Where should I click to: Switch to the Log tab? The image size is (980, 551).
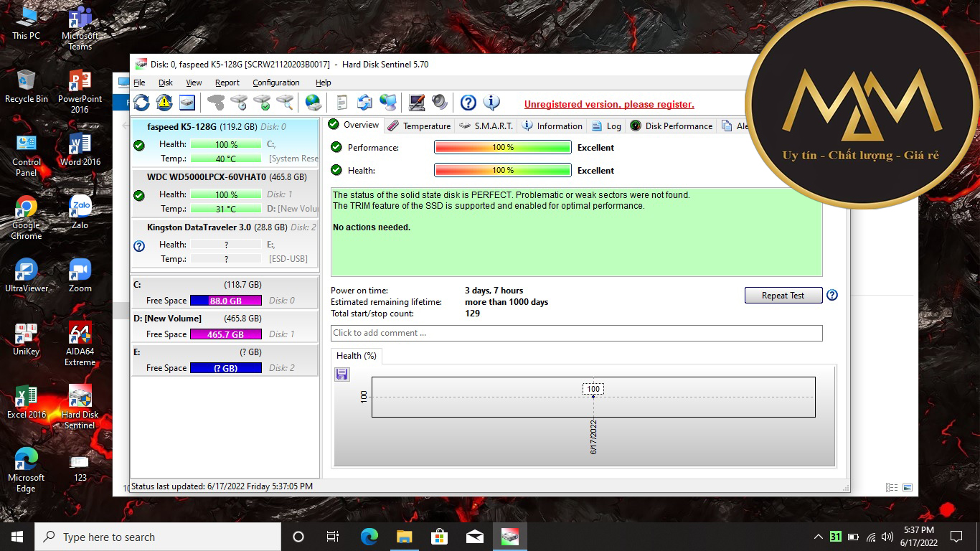pos(606,126)
